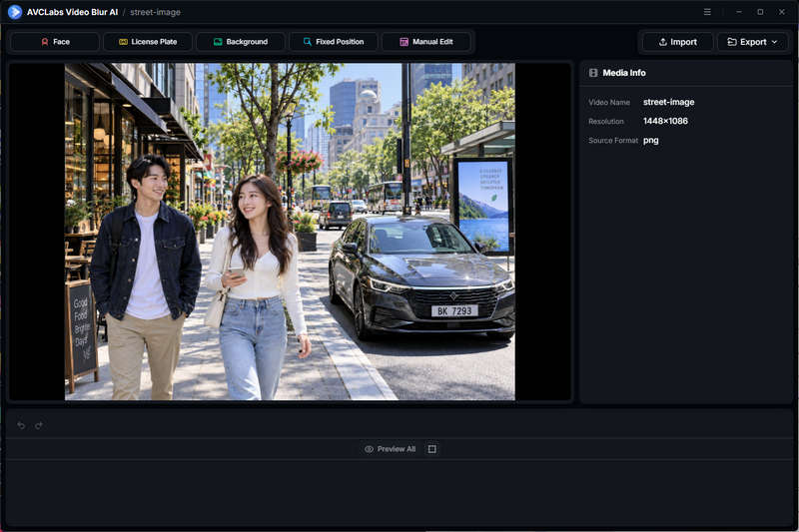Viewport: 799px width, 532px height.
Task: Select the street-image video name value
Action: pyautogui.click(x=668, y=102)
